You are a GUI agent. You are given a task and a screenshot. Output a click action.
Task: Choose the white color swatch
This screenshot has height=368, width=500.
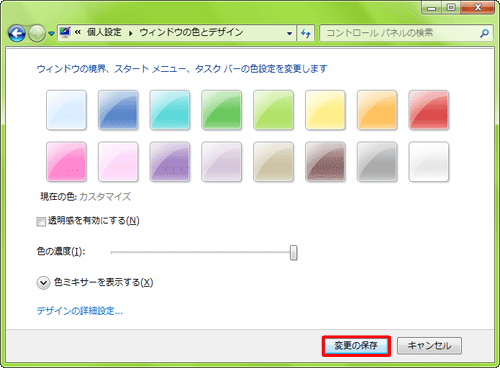click(x=429, y=162)
